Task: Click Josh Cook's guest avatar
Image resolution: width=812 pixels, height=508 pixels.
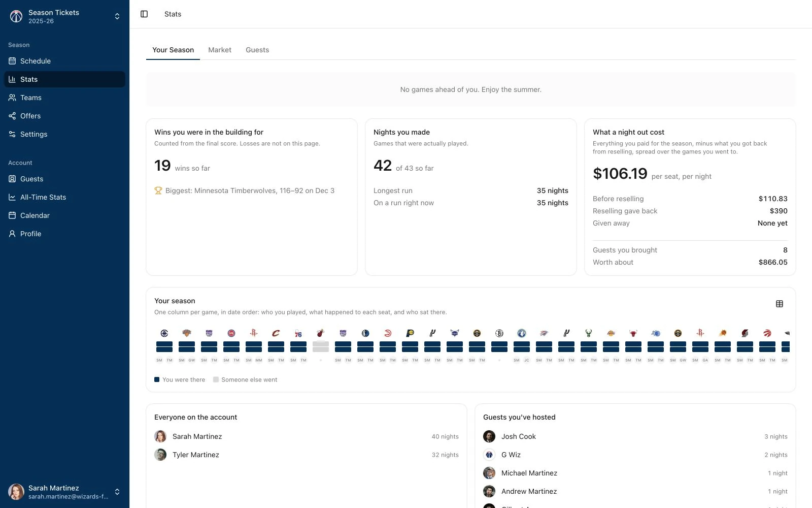Action: click(x=489, y=436)
